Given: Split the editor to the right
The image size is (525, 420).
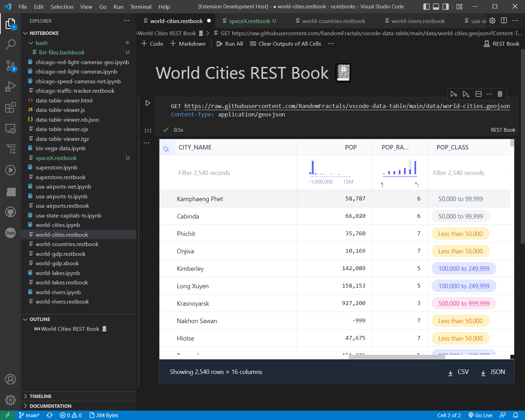Looking at the screenshot, I should tap(504, 21).
